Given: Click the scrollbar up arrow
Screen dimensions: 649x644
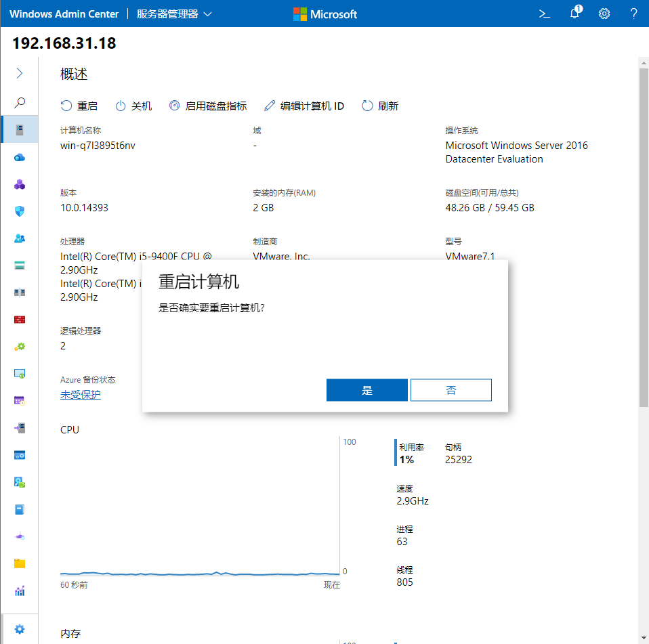Looking at the screenshot, I should click(643, 63).
